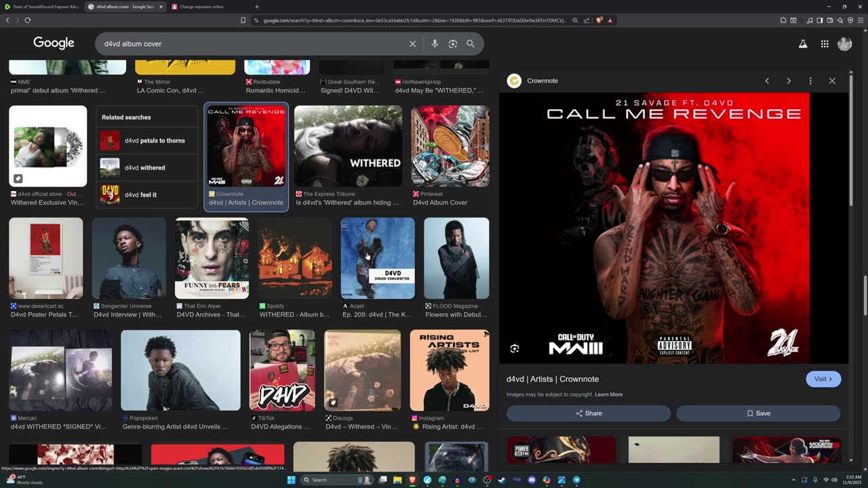Go to next image in preview panel

[789, 81]
